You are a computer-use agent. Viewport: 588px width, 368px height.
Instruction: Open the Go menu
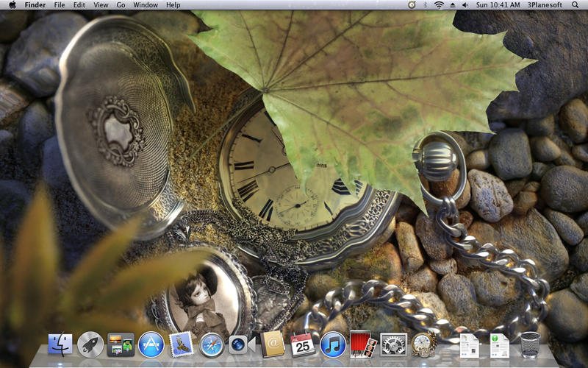pyautogui.click(x=121, y=5)
